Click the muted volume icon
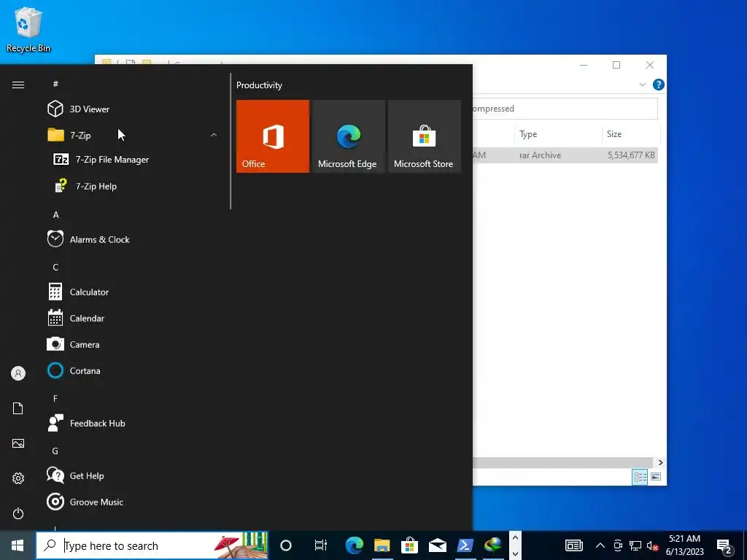 pyautogui.click(x=652, y=545)
